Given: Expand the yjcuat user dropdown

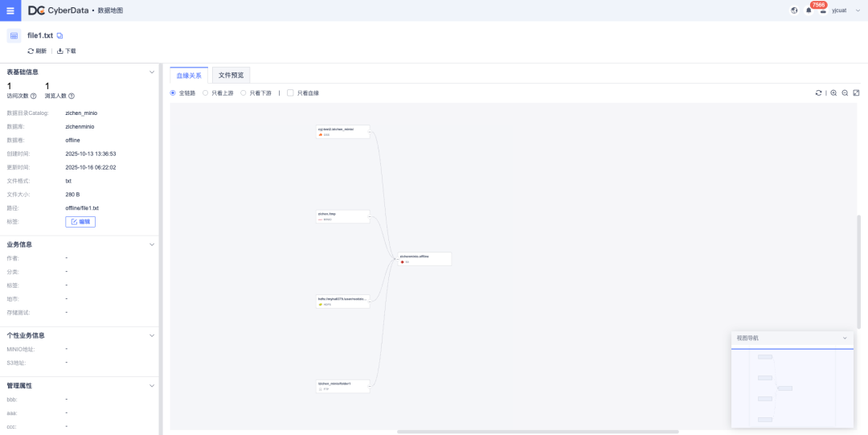Looking at the screenshot, I should coord(858,10).
